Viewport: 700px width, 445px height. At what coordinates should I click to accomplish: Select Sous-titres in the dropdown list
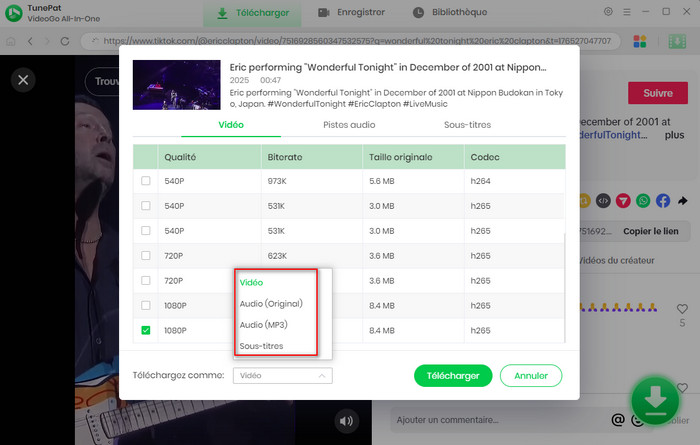[x=261, y=346]
